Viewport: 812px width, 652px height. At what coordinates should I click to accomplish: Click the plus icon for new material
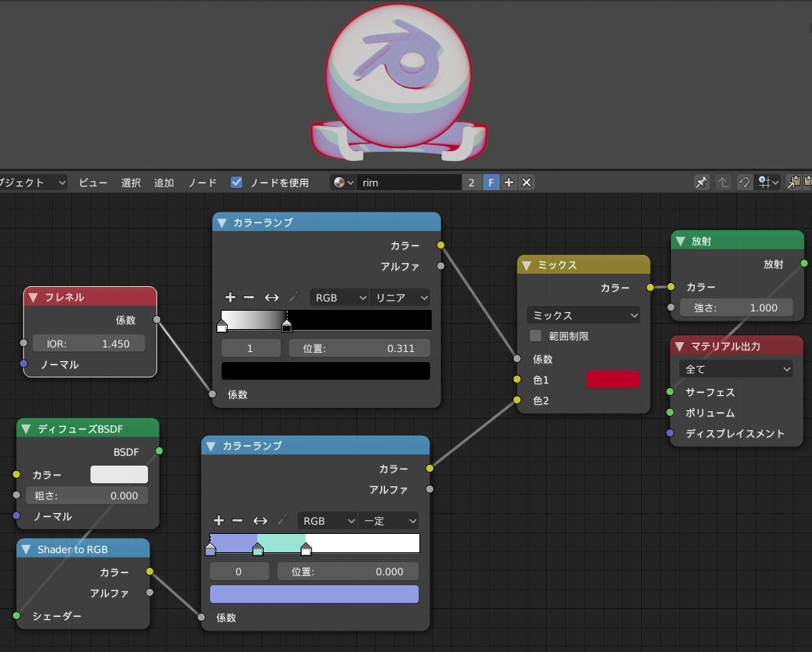click(508, 183)
